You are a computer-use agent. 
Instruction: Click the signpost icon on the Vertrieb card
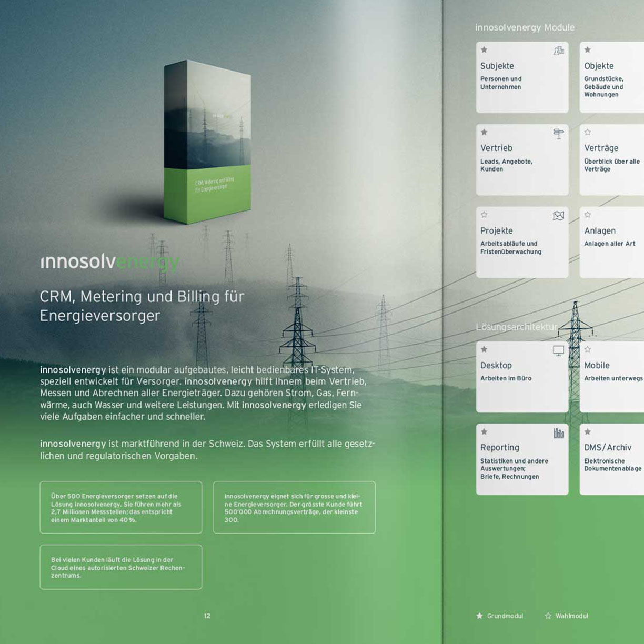pyautogui.click(x=559, y=134)
